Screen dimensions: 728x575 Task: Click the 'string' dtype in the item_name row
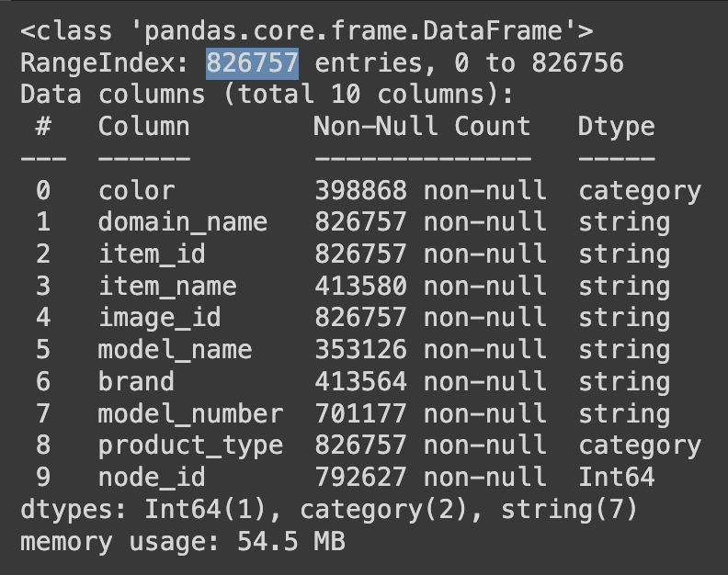click(624, 287)
